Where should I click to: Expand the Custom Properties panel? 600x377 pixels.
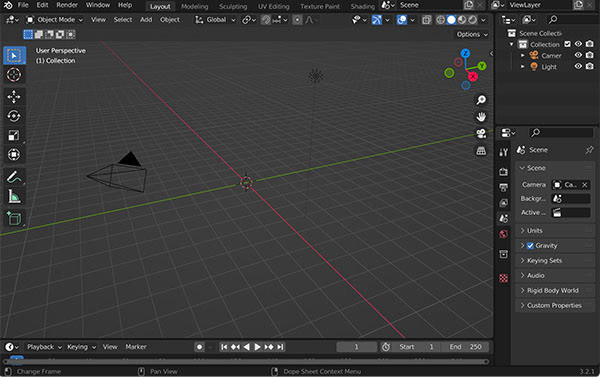pyautogui.click(x=555, y=305)
